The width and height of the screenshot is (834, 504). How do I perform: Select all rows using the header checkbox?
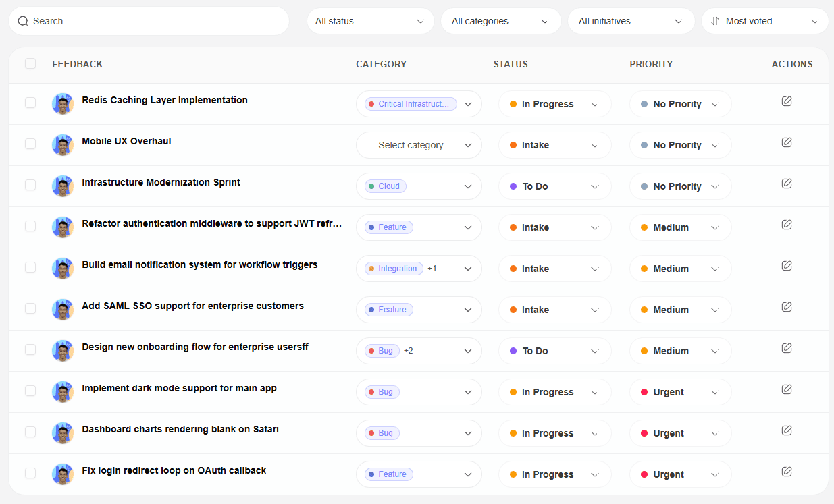[30, 63]
